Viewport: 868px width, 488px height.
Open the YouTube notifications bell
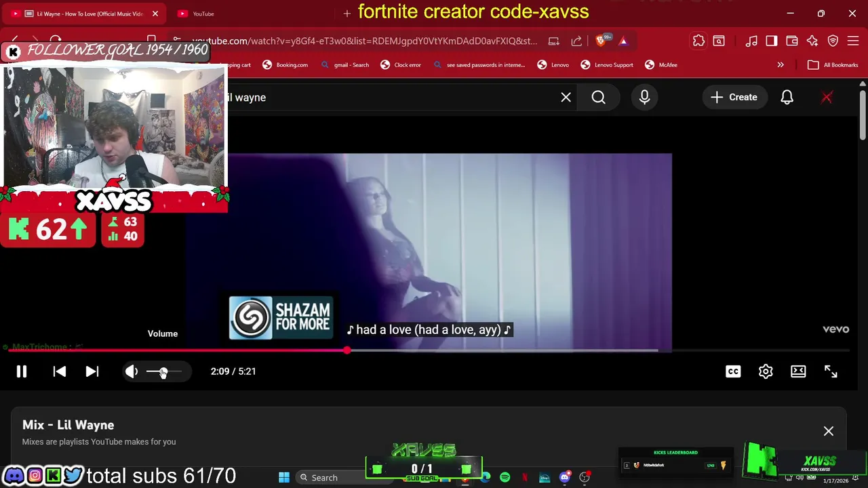coord(787,98)
